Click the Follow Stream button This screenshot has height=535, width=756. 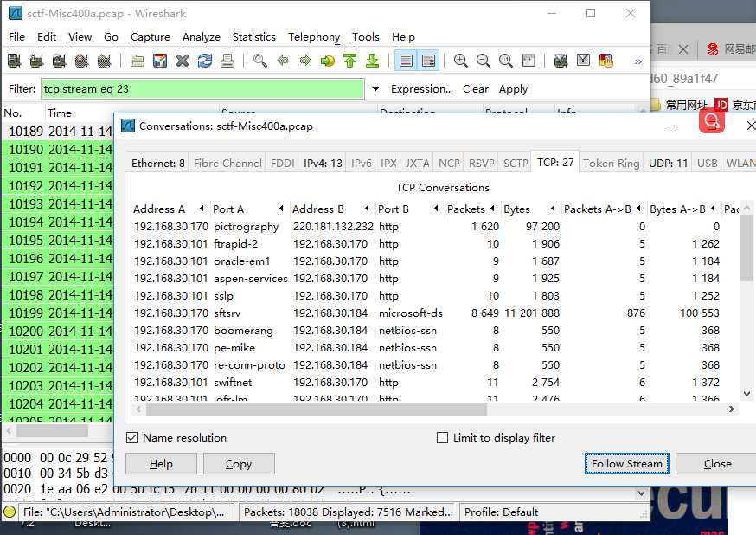pos(626,464)
